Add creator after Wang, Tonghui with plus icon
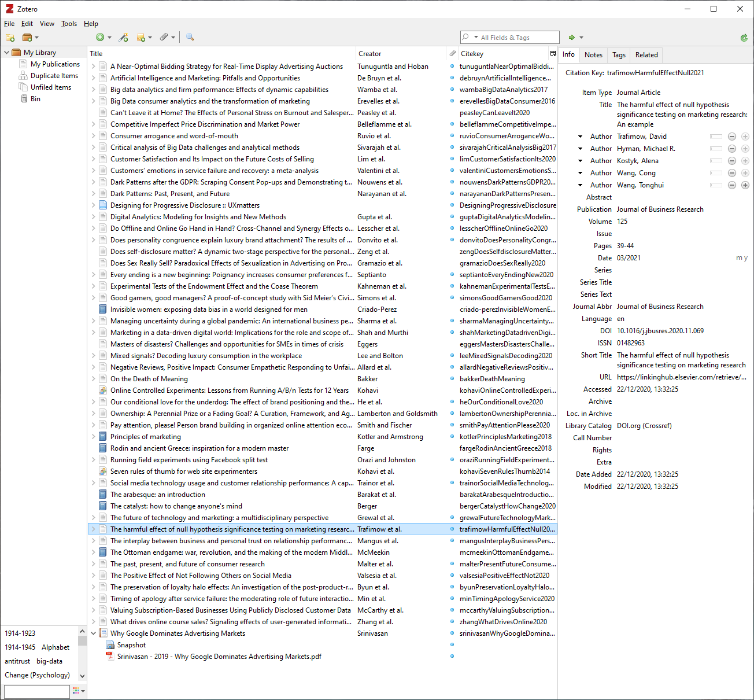This screenshot has height=700, width=754. tap(745, 185)
